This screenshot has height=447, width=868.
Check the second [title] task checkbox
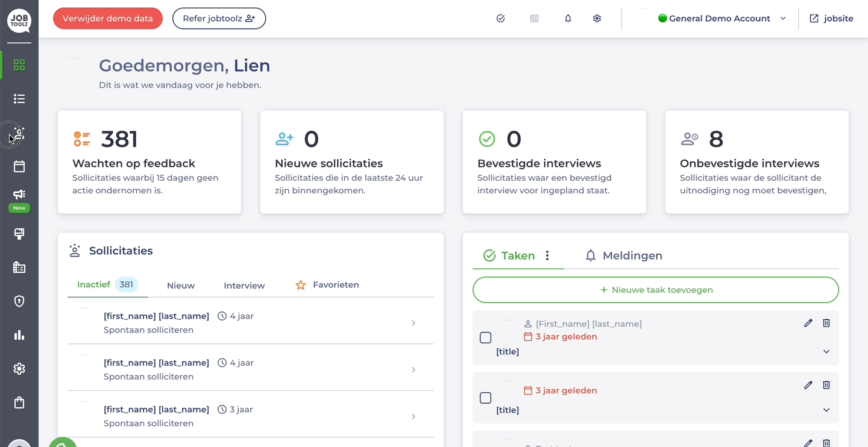(x=485, y=398)
